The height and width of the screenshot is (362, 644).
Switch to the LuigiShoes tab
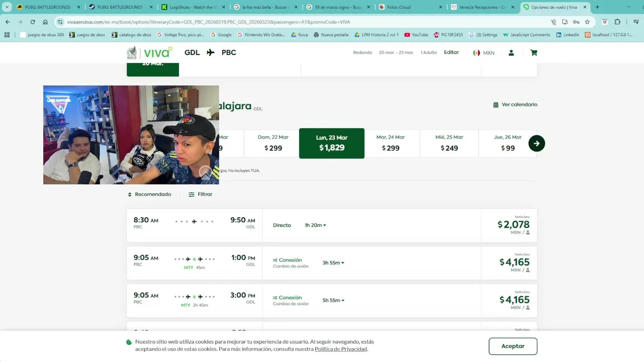(193, 7)
